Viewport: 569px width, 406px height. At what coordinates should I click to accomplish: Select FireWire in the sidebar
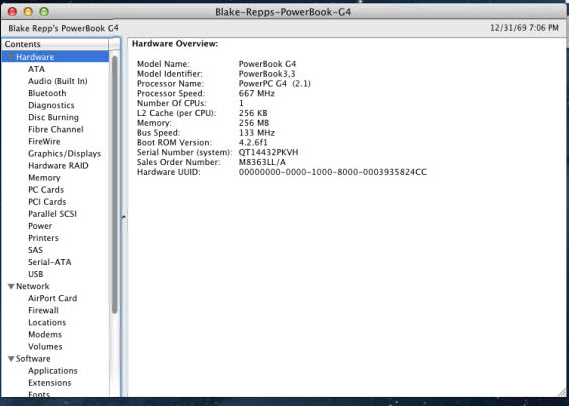coord(44,142)
